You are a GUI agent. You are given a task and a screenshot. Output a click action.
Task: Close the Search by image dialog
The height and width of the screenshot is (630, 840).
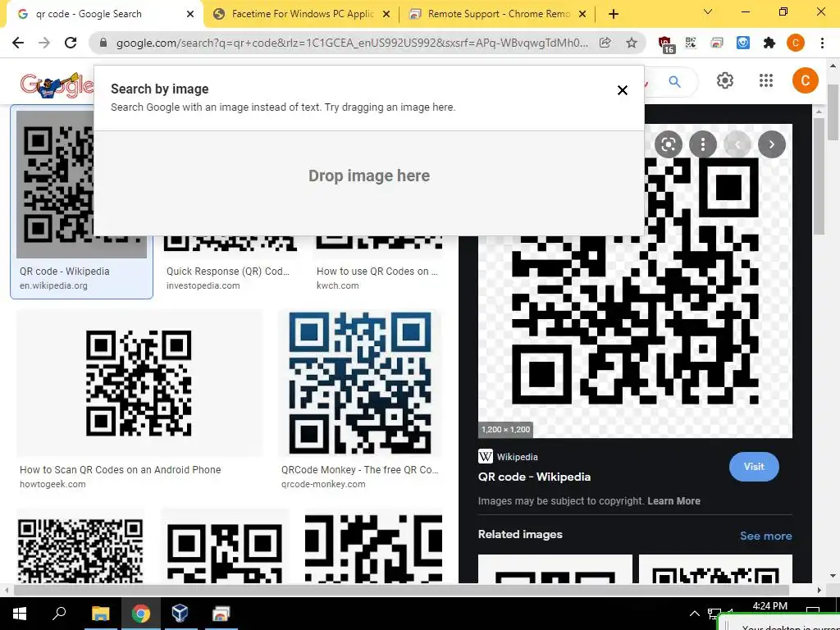[622, 90]
